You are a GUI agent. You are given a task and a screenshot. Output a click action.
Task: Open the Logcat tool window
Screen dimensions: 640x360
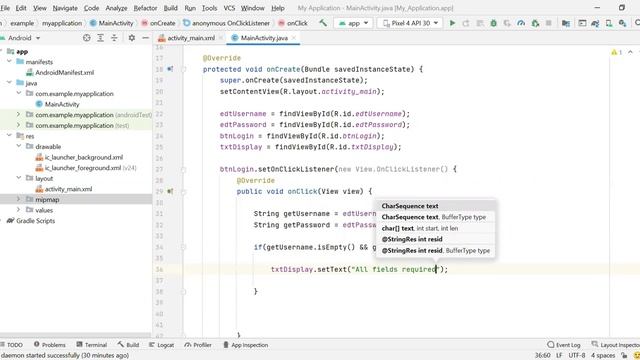[161, 345]
